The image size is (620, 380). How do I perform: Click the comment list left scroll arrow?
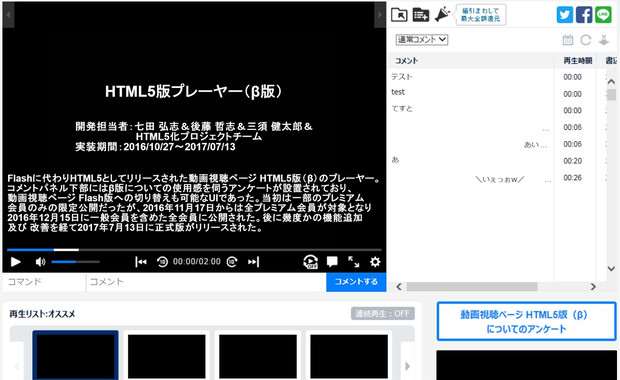(x=399, y=287)
